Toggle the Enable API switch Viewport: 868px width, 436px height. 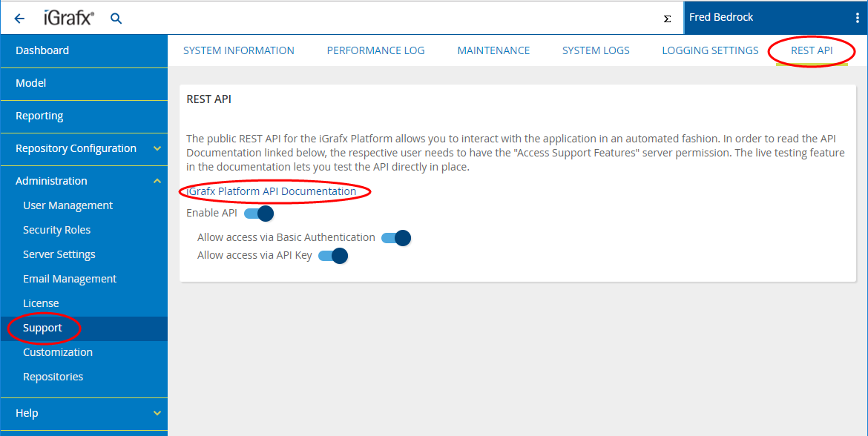259,214
